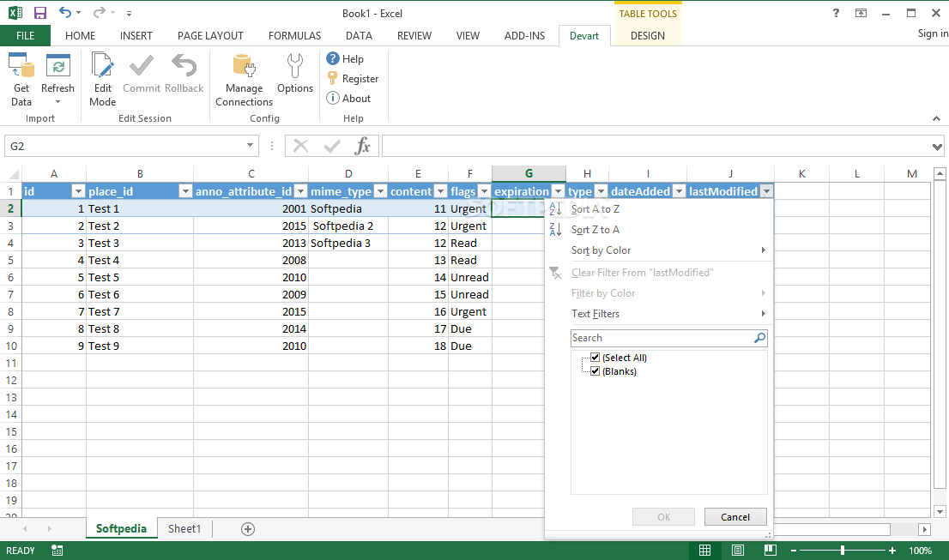This screenshot has height=560, width=949.
Task: Add a new sheet with plus icon
Action: click(x=247, y=529)
